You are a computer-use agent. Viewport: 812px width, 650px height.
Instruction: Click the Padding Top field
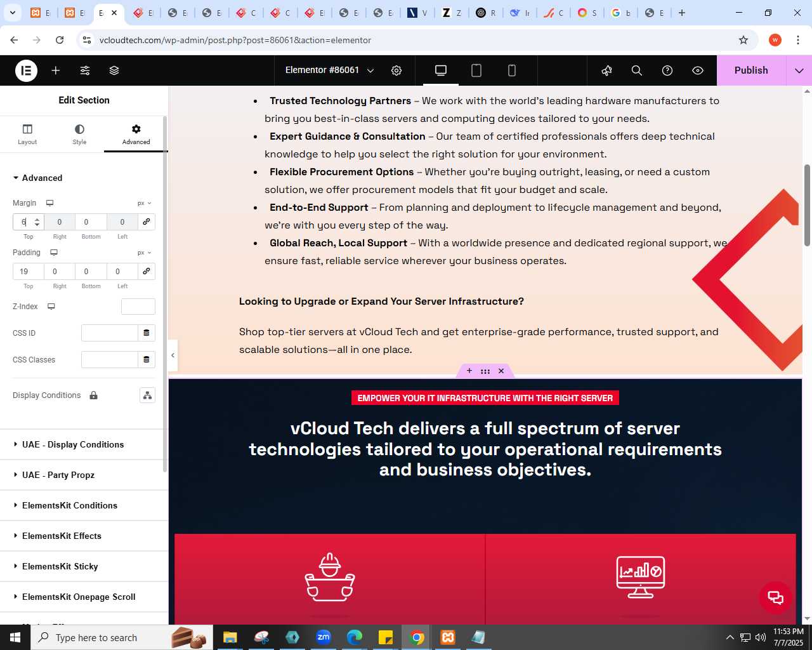point(29,271)
